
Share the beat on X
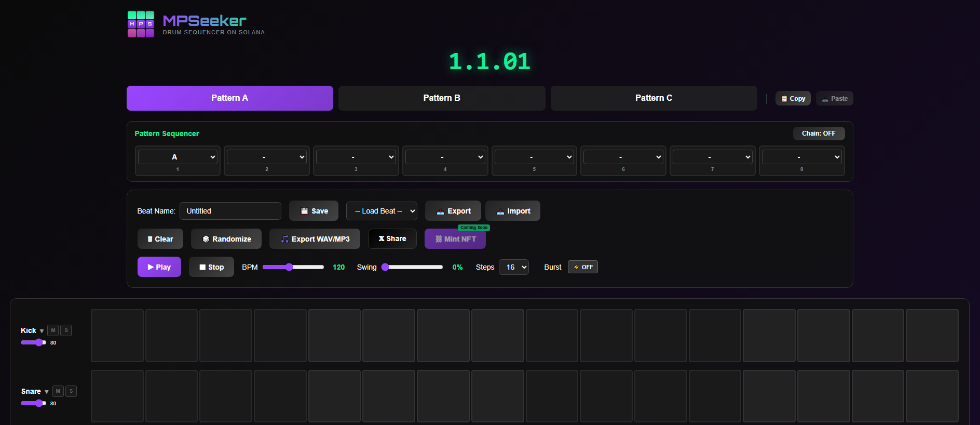pyautogui.click(x=392, y=238)
